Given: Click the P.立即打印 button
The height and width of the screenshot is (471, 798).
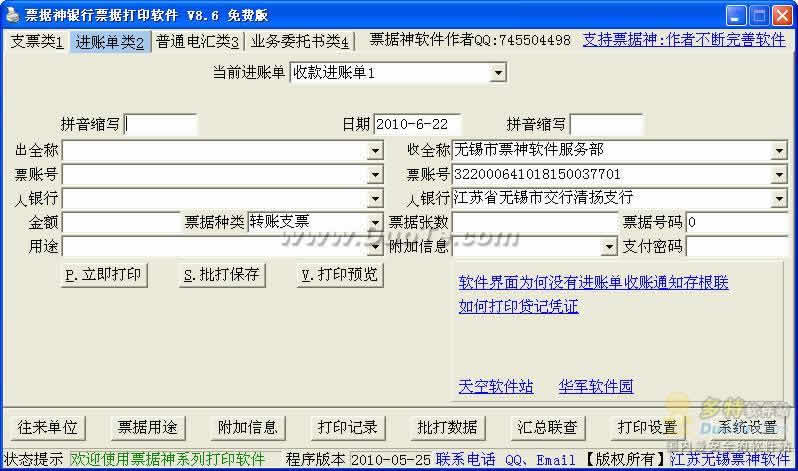Looking at the screenshot, I should [104, 275].
